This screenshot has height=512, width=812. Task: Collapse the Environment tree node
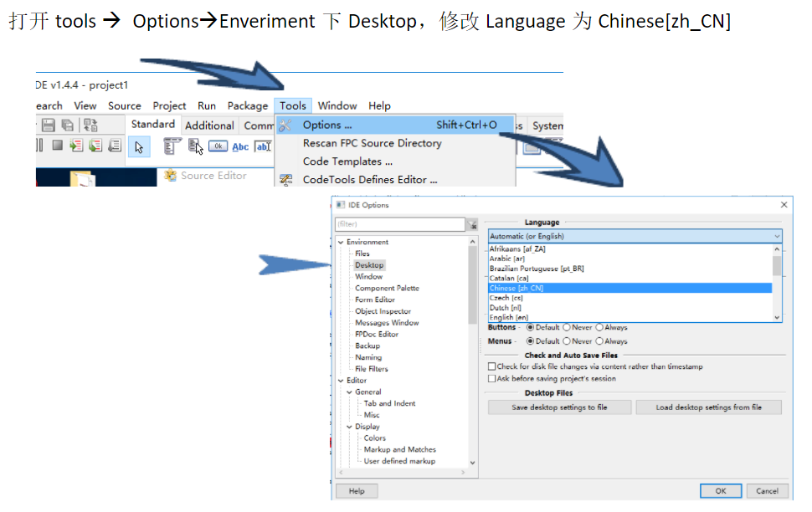(x=340, y=241)
